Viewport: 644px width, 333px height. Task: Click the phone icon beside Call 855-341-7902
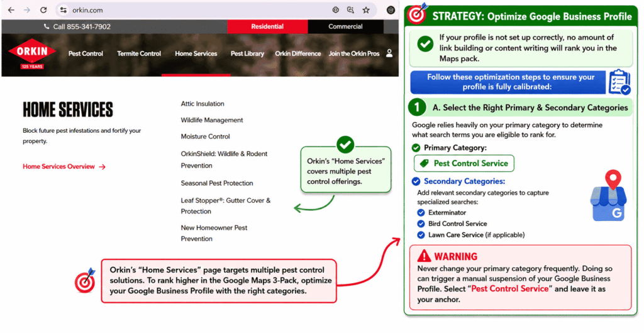[47, 26]
